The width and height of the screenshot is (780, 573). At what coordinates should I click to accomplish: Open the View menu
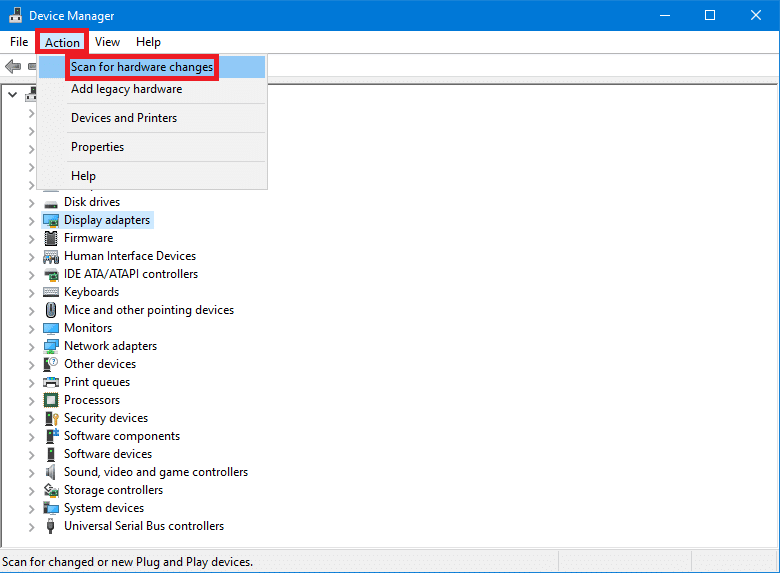point(107,42)
